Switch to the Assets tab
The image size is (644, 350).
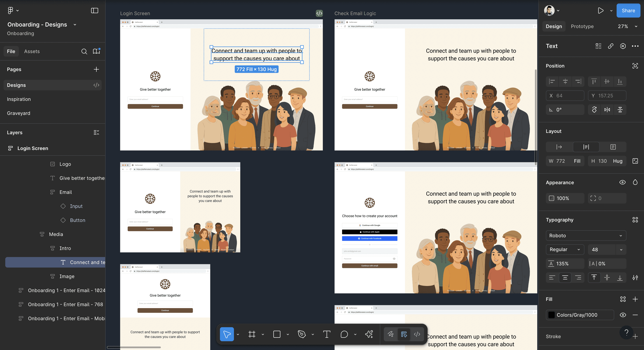32,51
